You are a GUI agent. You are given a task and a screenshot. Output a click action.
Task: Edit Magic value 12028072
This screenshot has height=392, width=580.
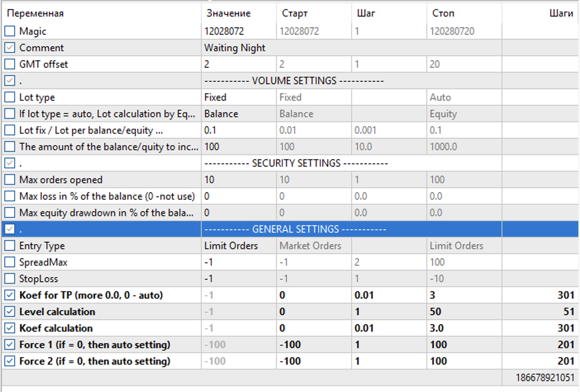click(239, 31)
